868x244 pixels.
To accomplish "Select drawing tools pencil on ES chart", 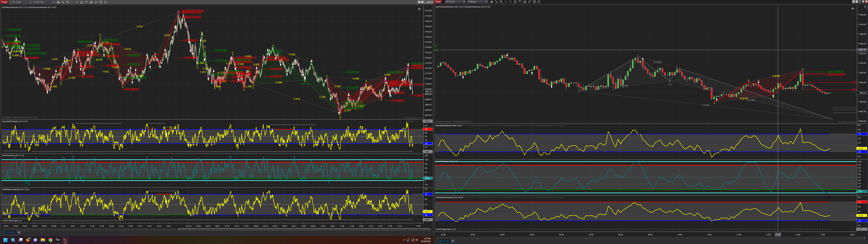I will tap(63, 2).
